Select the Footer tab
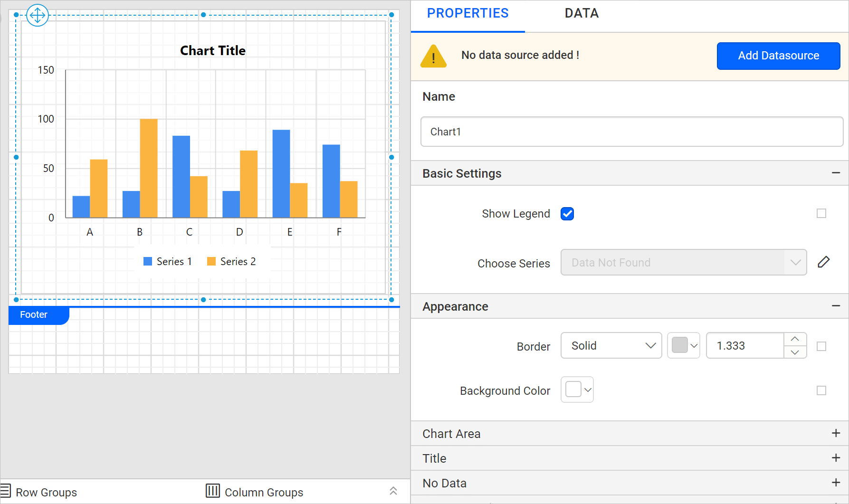849x504 pixels. [x=33, y=314]
